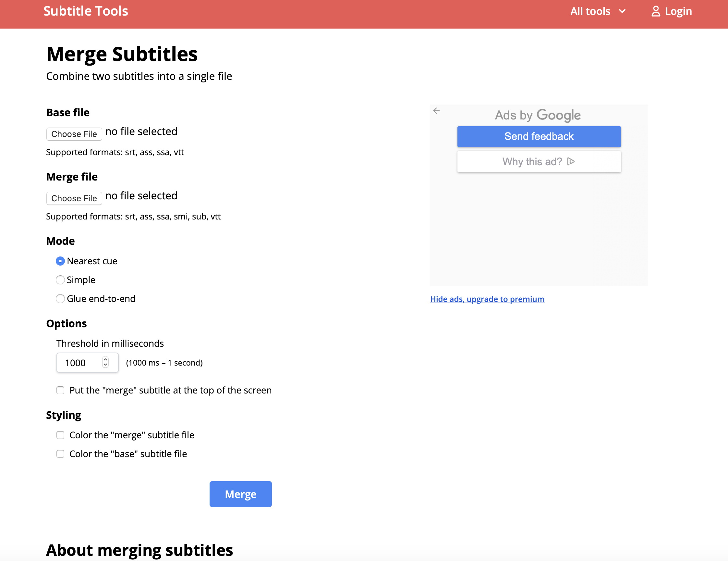
Task: Check Color the "base" subtitle file
Action: coord(60,454)
